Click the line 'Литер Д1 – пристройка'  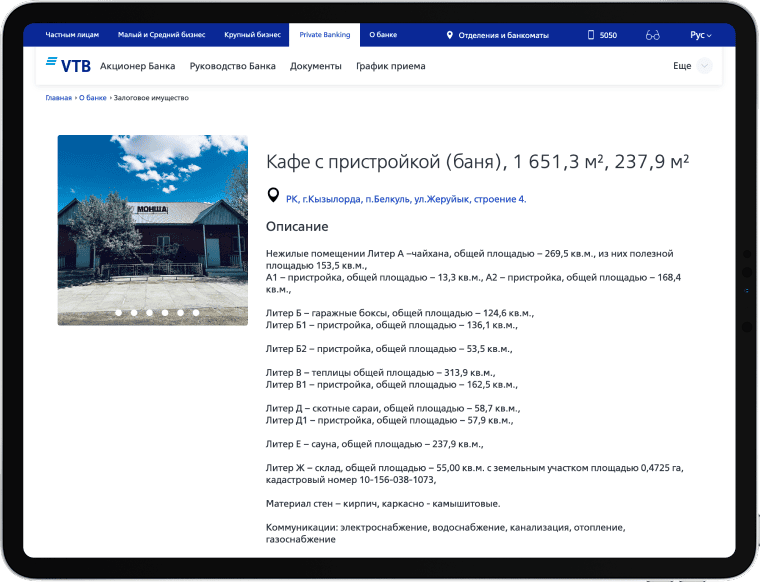click(389, 420)
